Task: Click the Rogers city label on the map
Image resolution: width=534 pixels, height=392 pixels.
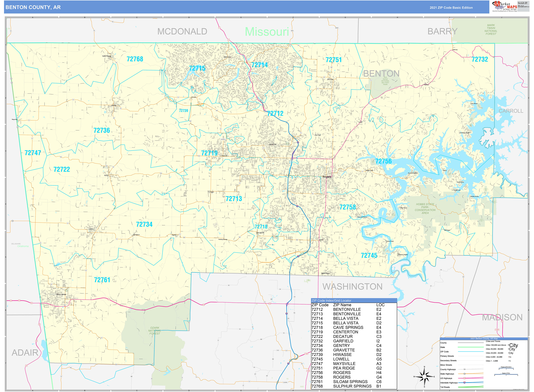Action: [327, 177]
